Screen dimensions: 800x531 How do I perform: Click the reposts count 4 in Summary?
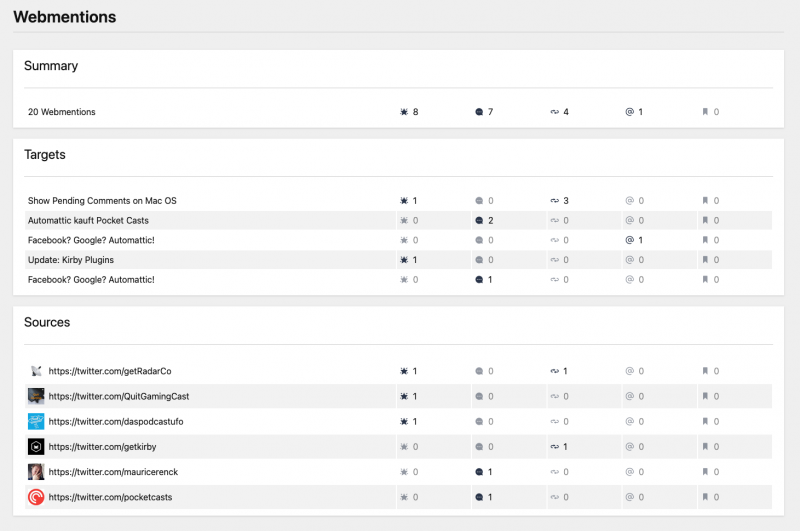(566, 112)
